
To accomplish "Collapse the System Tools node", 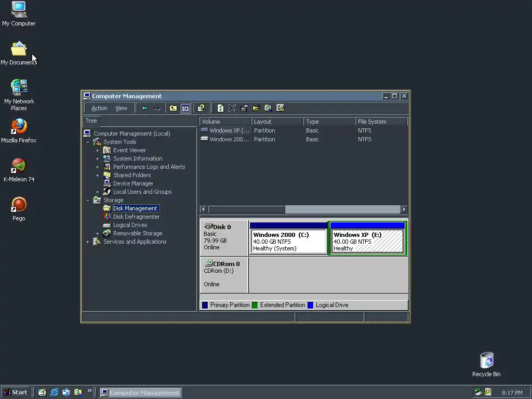I will (87, 142).
